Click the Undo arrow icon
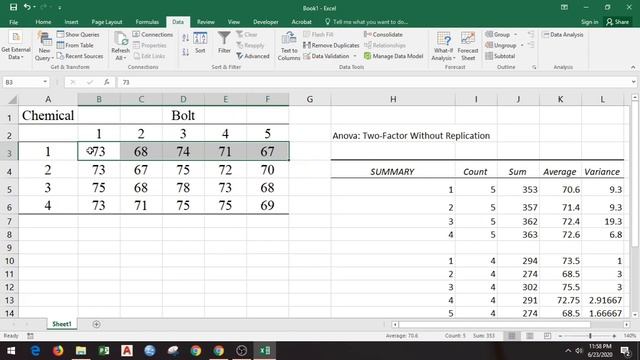Viewport: 640px width, 360px height. [27, 7]
